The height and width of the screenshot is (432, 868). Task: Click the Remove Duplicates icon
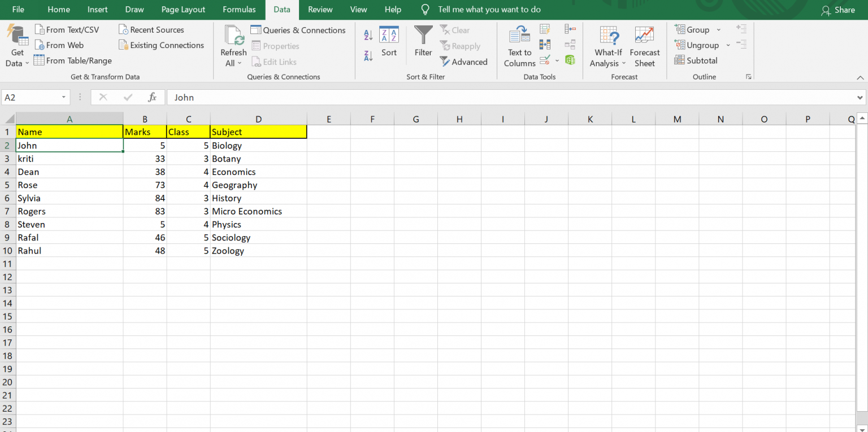click(x=544, y=44)
